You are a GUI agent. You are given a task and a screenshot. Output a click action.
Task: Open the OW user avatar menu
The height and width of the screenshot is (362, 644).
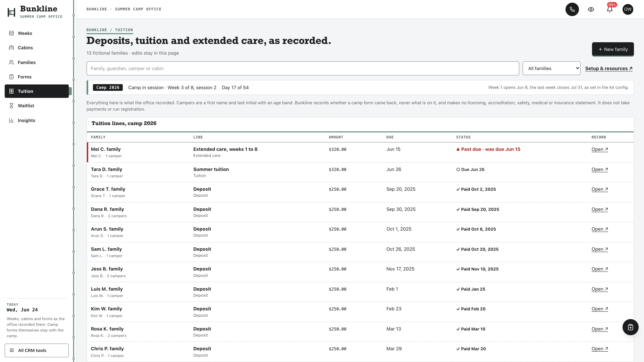point(628,10)
